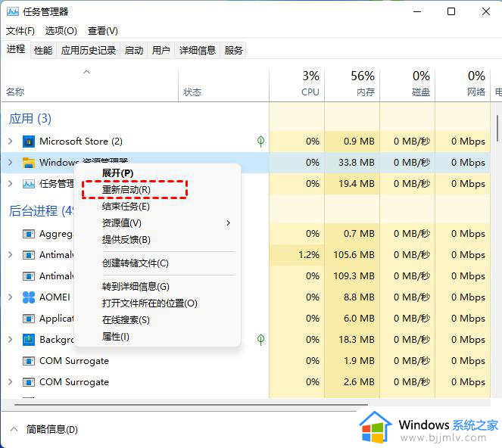Click the vertical scrollbar thumb
This screenshot has height=448, width=502.
497,128
